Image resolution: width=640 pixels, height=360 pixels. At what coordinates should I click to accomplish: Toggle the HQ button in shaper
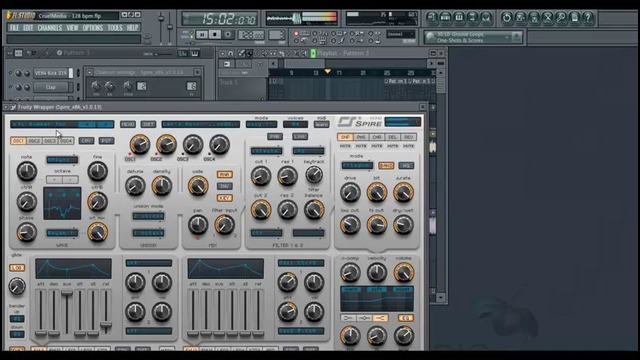point(406,165)
